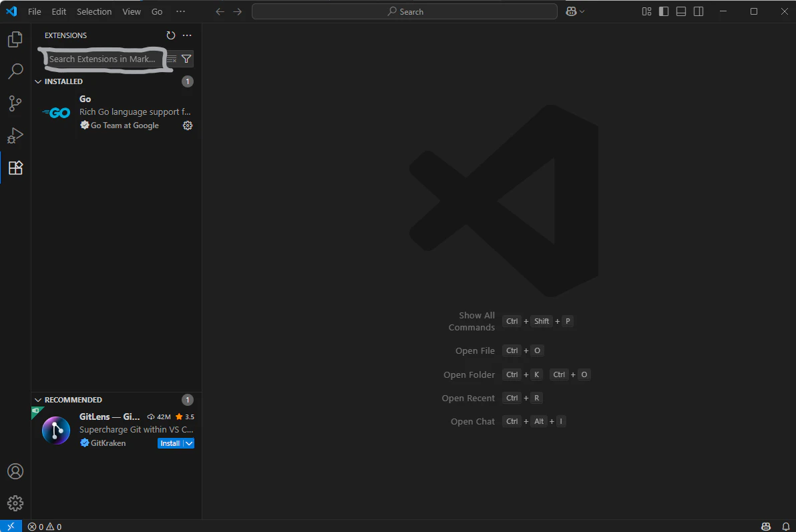Image resolution: width=796 pixels, height=532 pixels.
Task: Open the Source Control view
Action: tap(15, 103)
